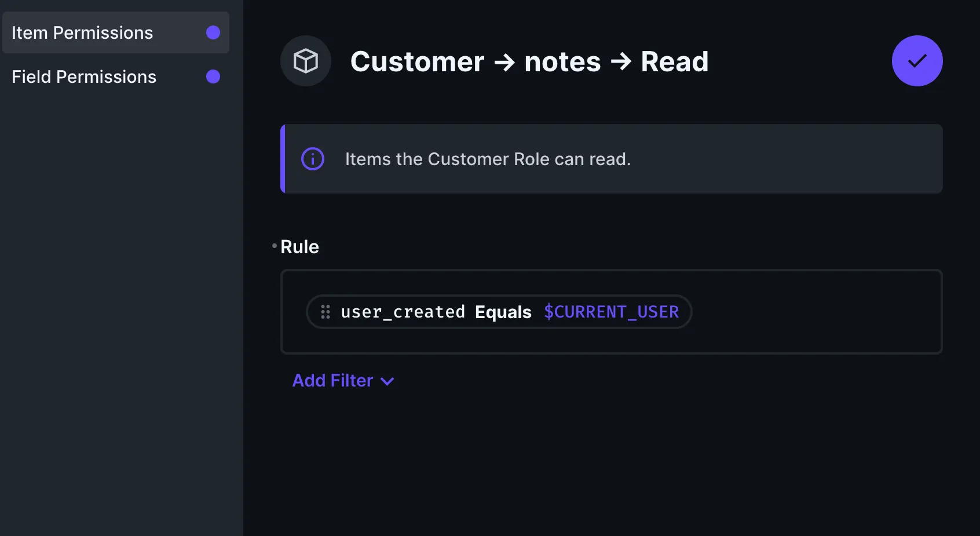Select the Item Permissions tab
The width and height of the screenshot is (980, 536).
[x=82, y=32]
